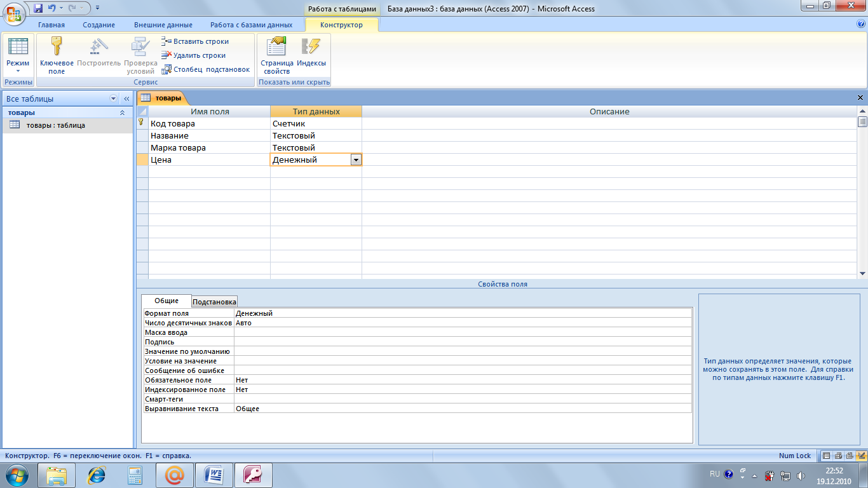Image resolution: width=868 pixels, height=488 pixels.
Task: Open the ribbon help question mark
Action: pos(861,24)
